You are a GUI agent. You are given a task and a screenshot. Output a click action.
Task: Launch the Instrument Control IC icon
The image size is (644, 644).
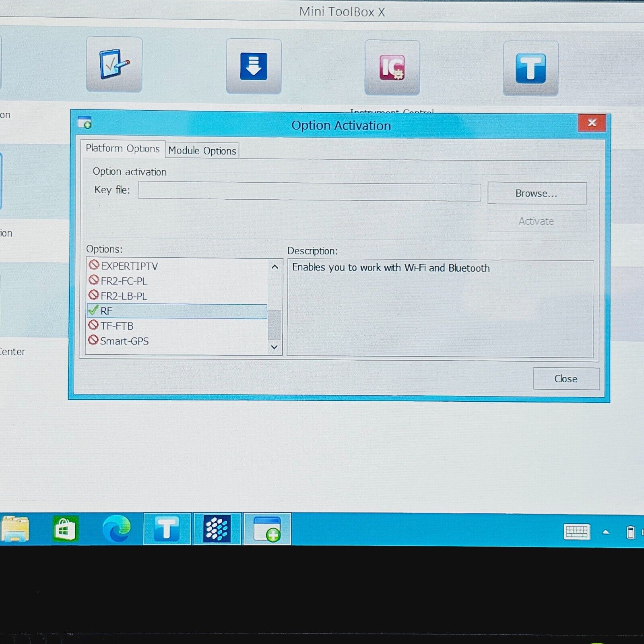(x=392, y=68)
